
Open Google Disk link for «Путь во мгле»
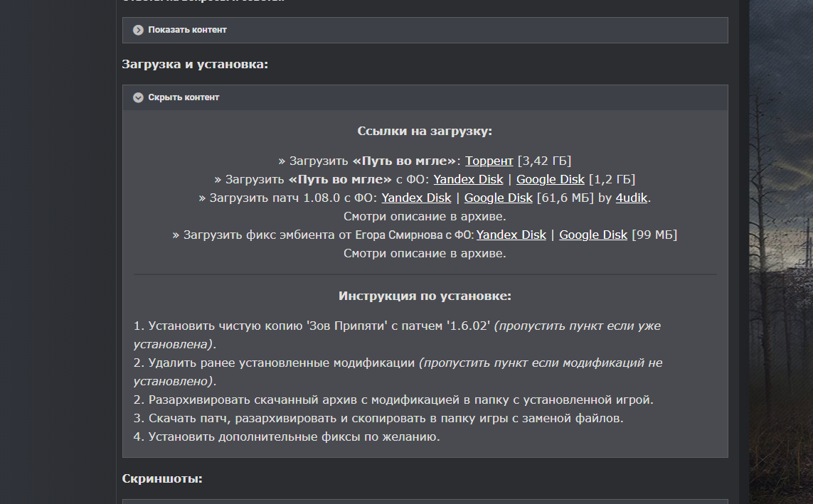click(x=551, y=179)
